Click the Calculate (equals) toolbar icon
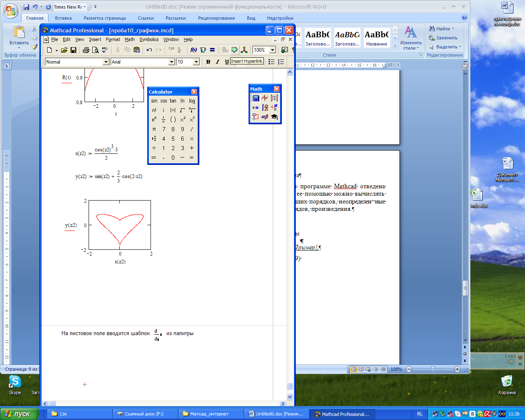 [x=212, y=50]
